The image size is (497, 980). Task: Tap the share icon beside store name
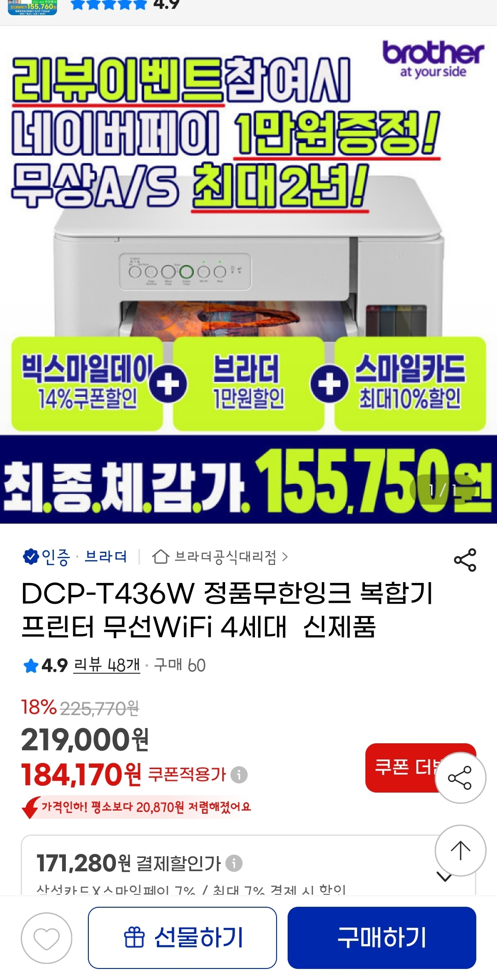tap(465, 560)
